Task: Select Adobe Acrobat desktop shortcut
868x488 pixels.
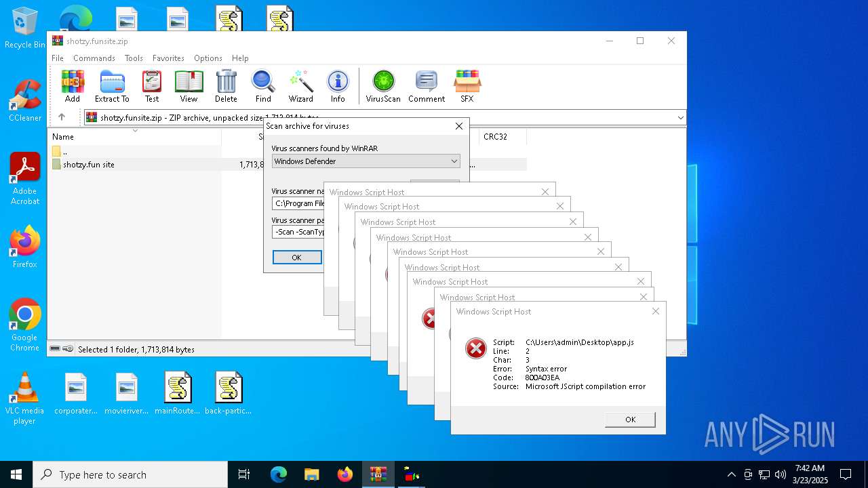Action: (x=24, y=179)
